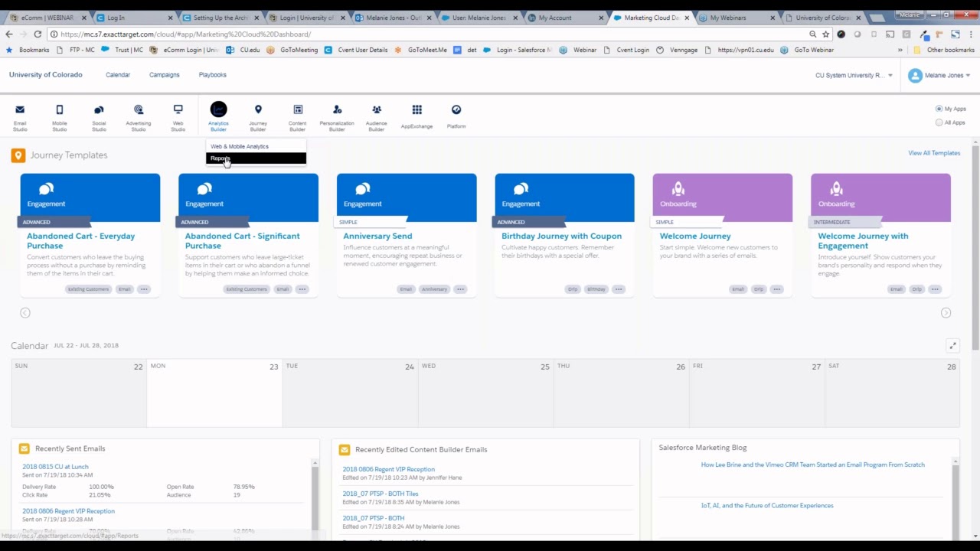Click the browser back arrow
This screenshot has width=980, height=551.
pos(8,34)
